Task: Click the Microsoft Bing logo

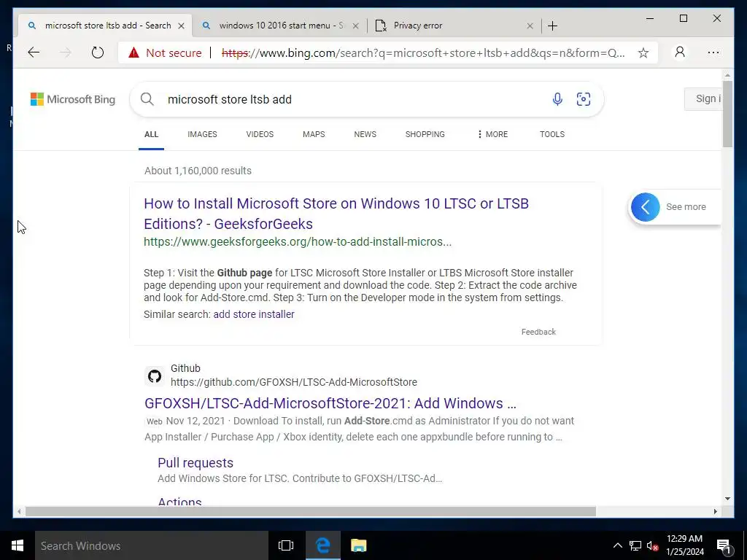Action: (73, 99)
